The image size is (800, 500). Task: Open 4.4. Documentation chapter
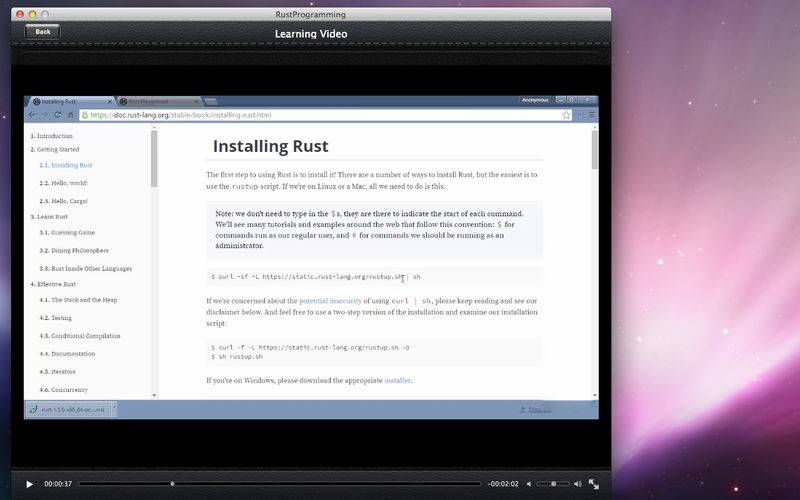point(67,354)
